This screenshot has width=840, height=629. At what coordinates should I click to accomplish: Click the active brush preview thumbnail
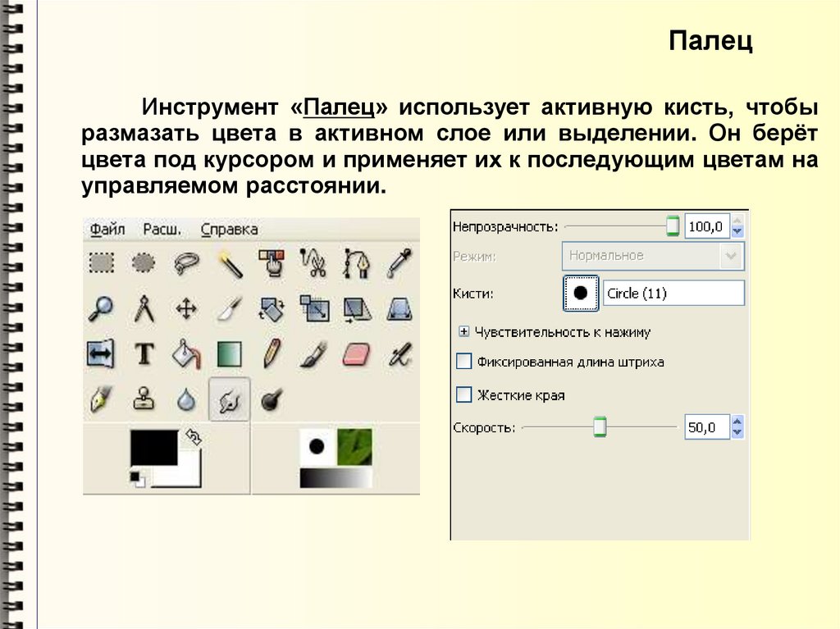click(x=317, y=447)
